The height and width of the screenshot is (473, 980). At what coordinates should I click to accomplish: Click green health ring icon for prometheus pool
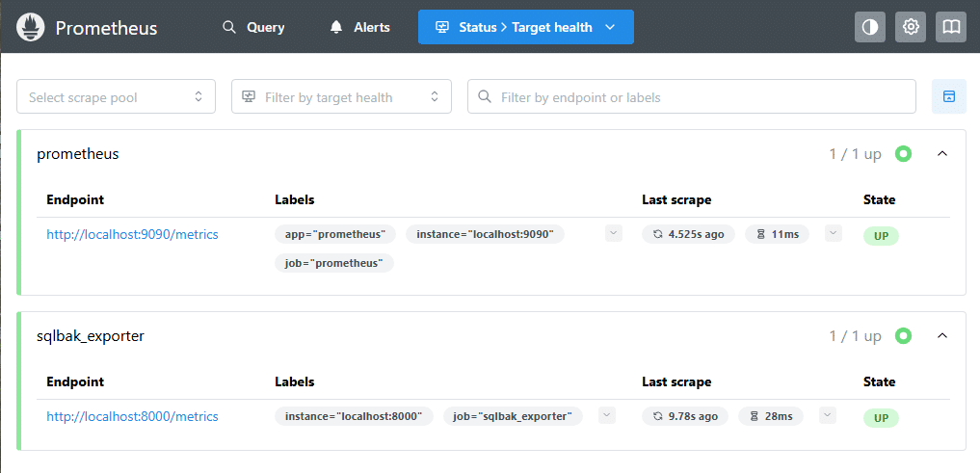pyautogui.click(x=903, y=153)
